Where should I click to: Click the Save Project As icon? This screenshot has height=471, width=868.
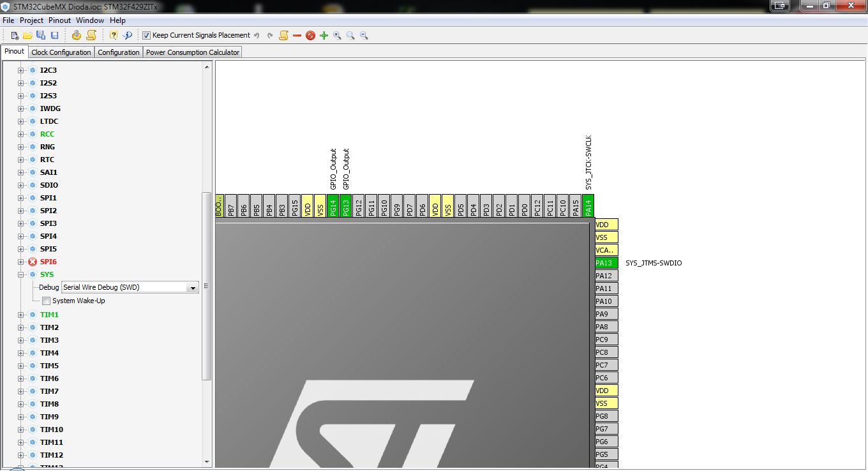41,36
